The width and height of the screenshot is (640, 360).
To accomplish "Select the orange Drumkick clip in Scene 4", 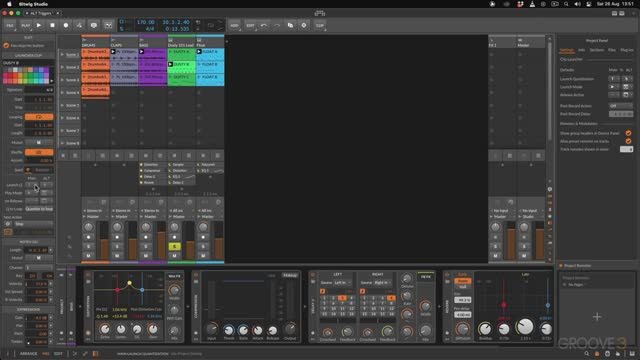I will point(96,90).
